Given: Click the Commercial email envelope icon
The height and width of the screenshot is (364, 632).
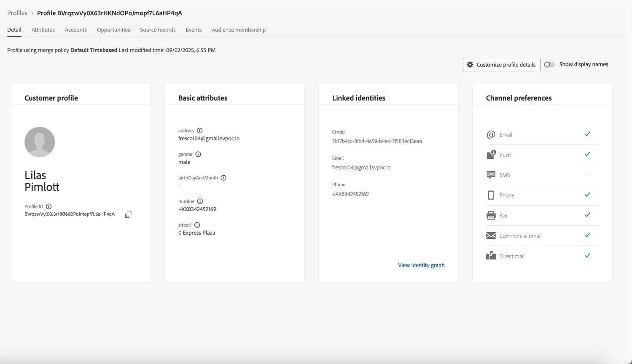Looking at the screenshot, I should click(x=491, y=236).
